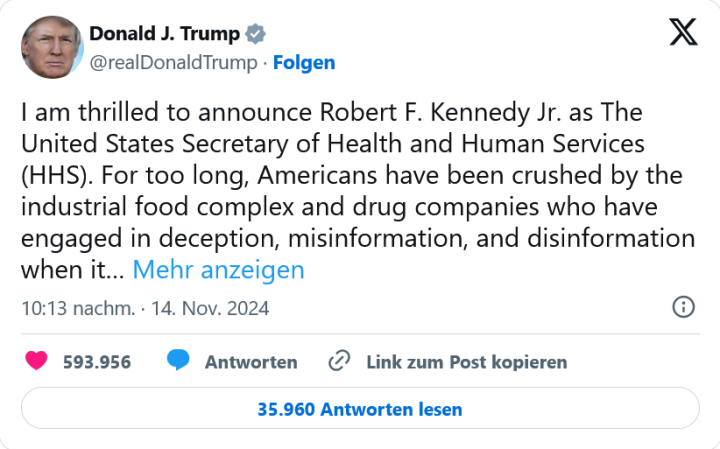
Task: Expand the post with Mehr anzeigen
Action: coord(218,270)
